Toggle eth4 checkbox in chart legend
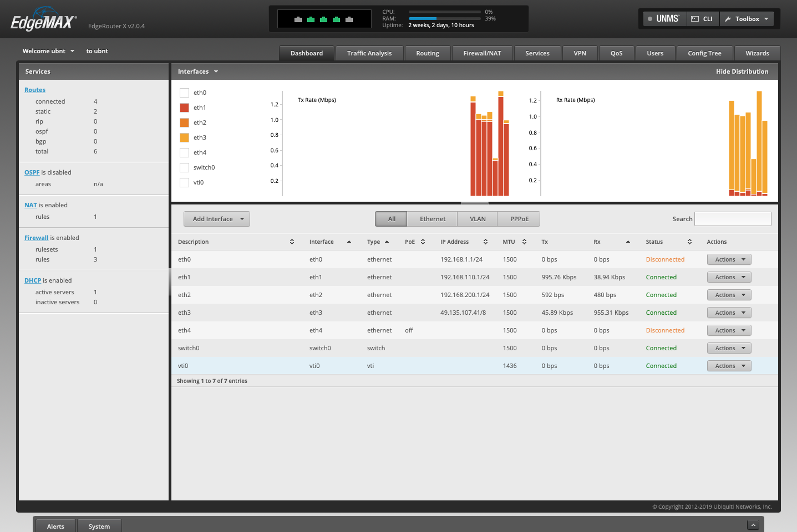Image resolution: width=797 pixels, height=532 pixels. click(185, 152)
